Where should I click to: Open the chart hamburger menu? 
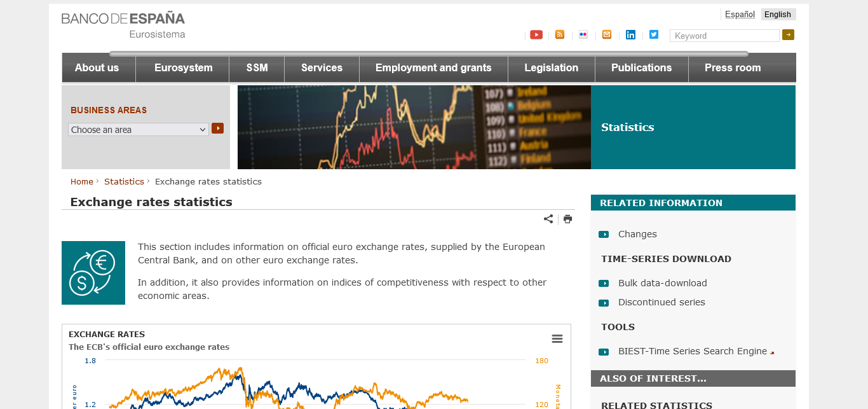[557, 338]
